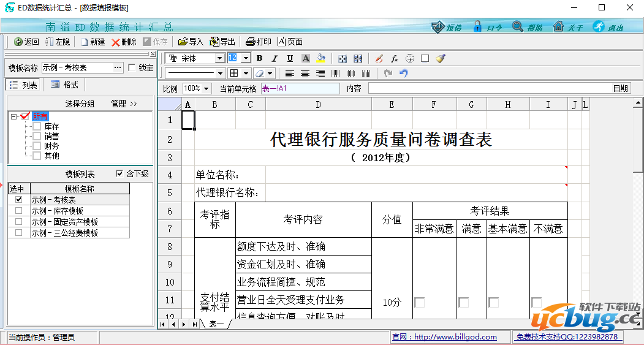
Task: Open the 宋体 font name dropdown
Action: [x=219, y=58]
